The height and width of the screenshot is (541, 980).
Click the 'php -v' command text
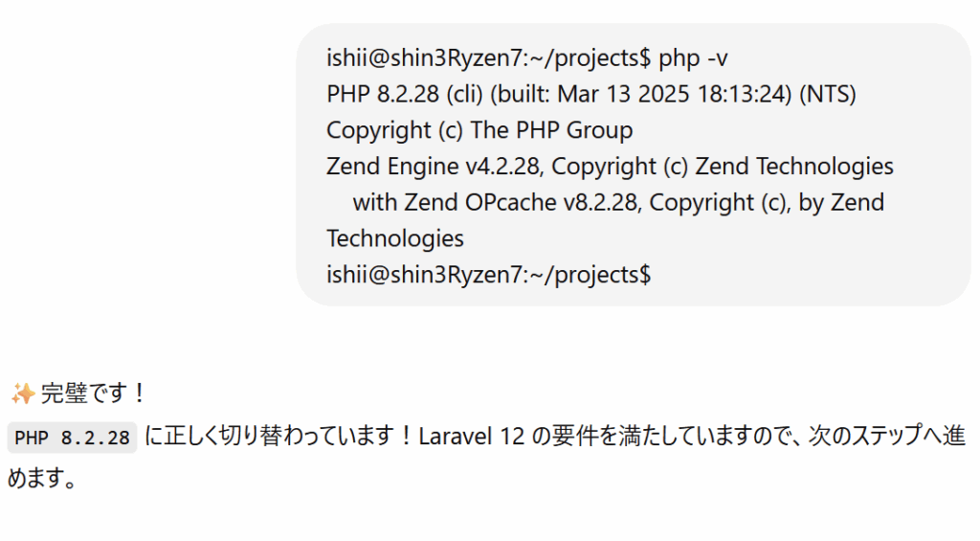click(x=693, y=58)
